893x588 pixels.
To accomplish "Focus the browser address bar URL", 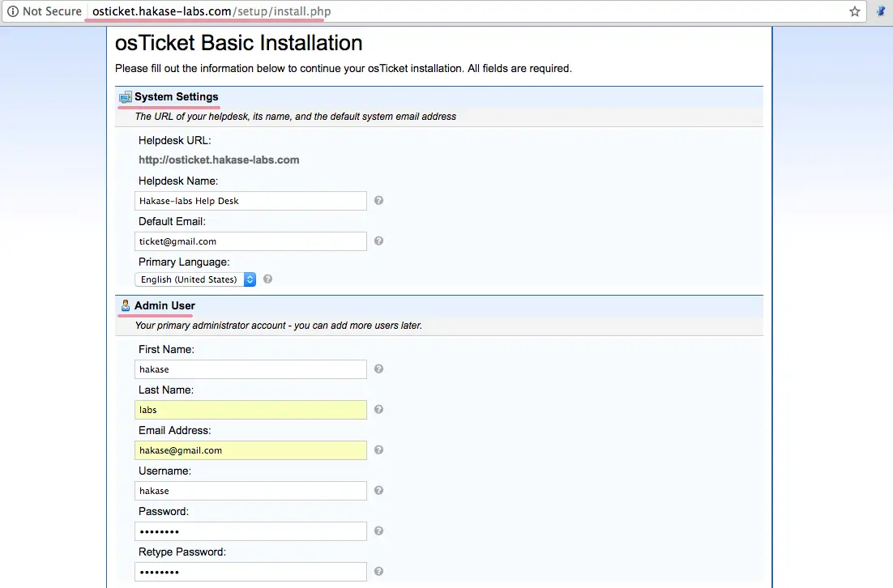I will [x=211, y=11].
